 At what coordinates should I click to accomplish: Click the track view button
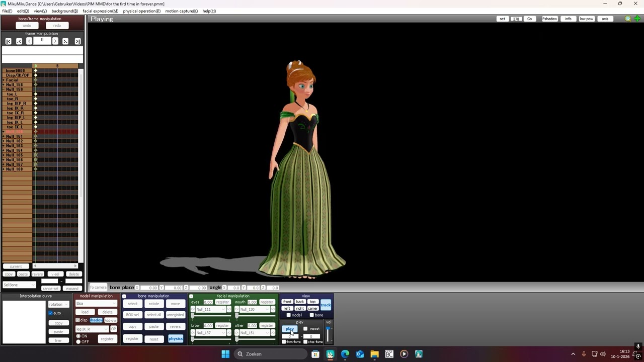click(x=326, y=305)
